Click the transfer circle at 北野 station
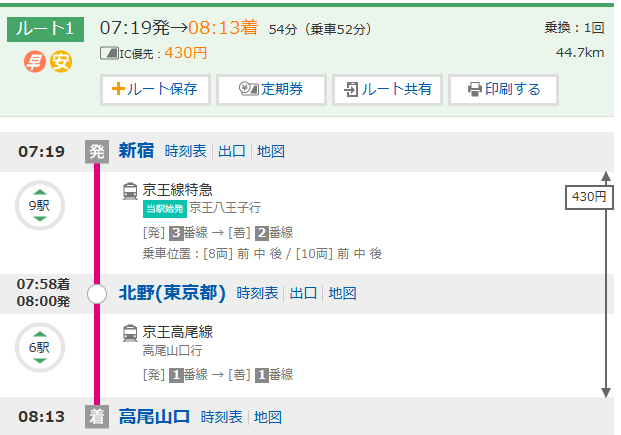Screen dimensions: 621x435 coord(97,294)
